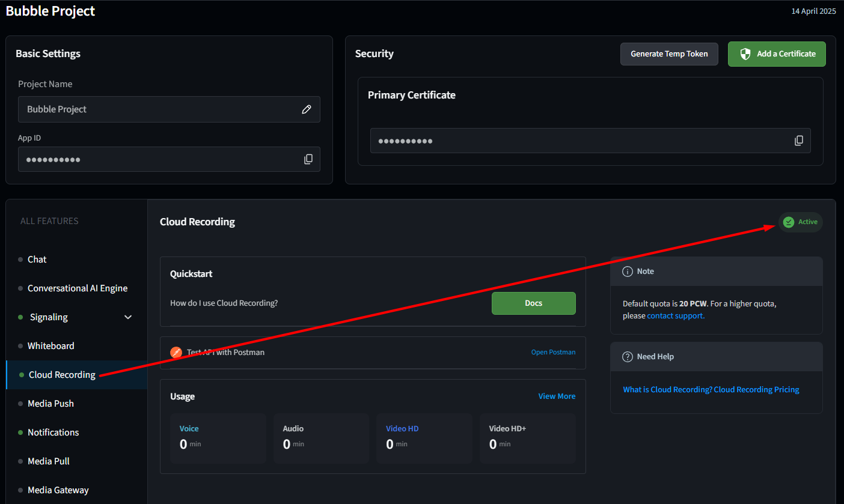
Task: Click the pencil edit icon for Project Name
Action: point(307,109)
